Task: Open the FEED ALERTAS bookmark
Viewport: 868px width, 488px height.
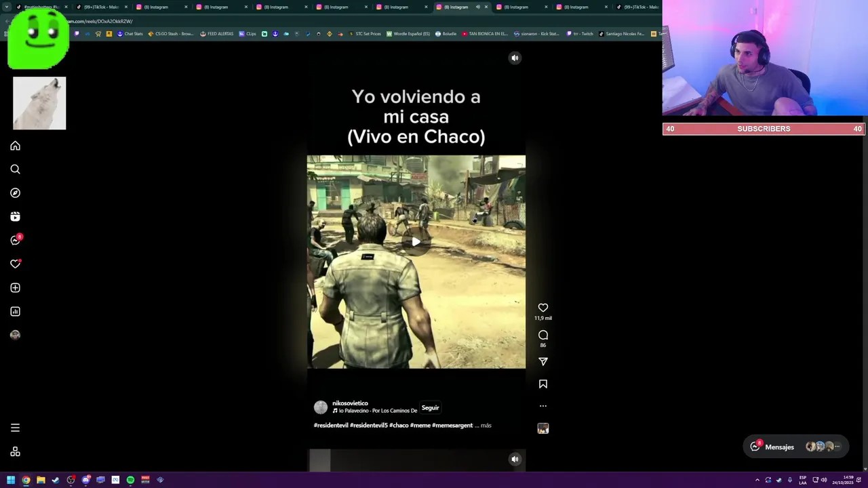Action: click(218, 34)
